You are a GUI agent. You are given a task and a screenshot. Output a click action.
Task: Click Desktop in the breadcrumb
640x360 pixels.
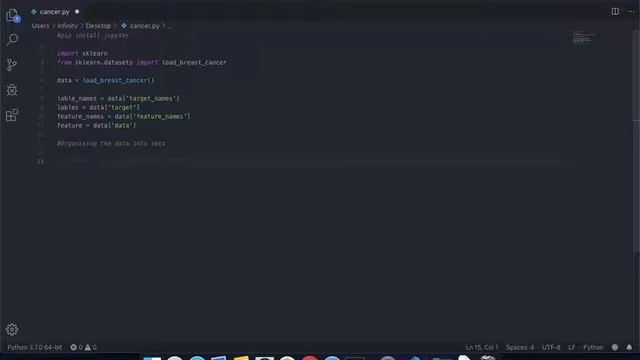98,26
